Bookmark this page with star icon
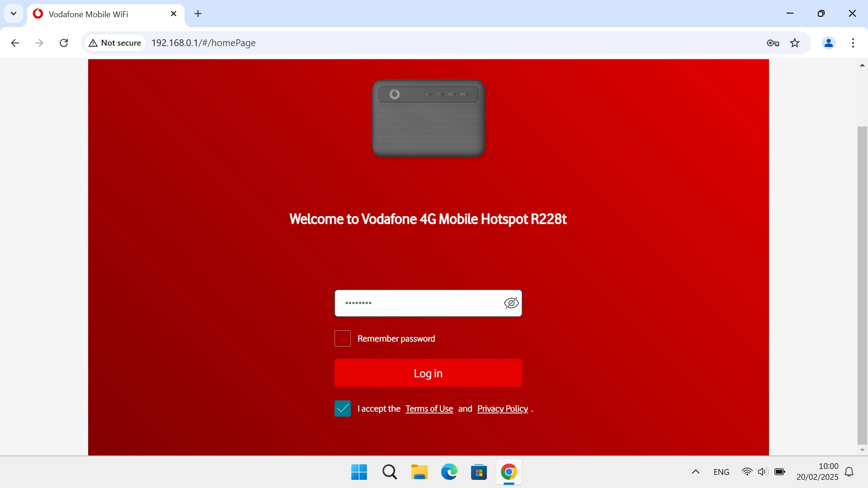Screen dimensions: 868x488 pos(794,43)
